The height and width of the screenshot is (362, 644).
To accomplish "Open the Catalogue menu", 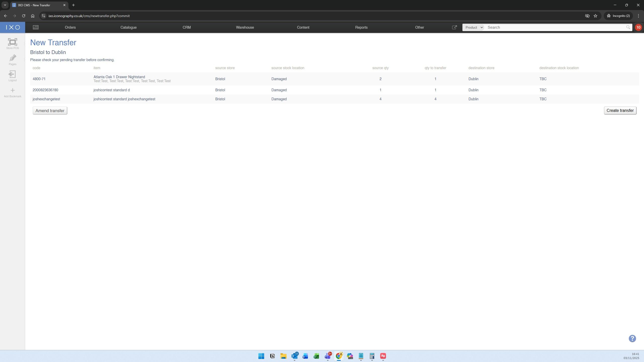I will [128, 27].
